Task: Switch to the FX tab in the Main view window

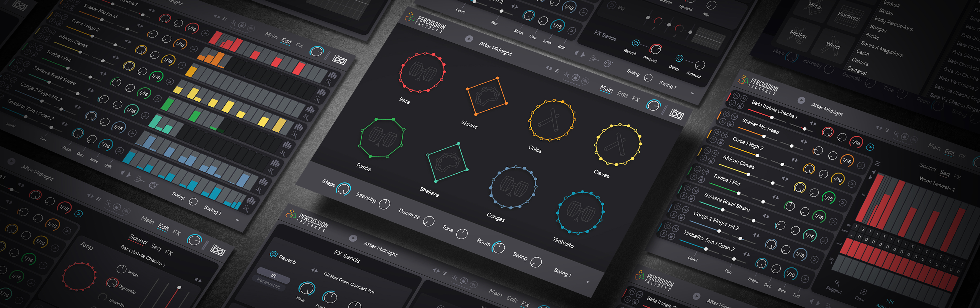Action: click(x=635, y=99)
